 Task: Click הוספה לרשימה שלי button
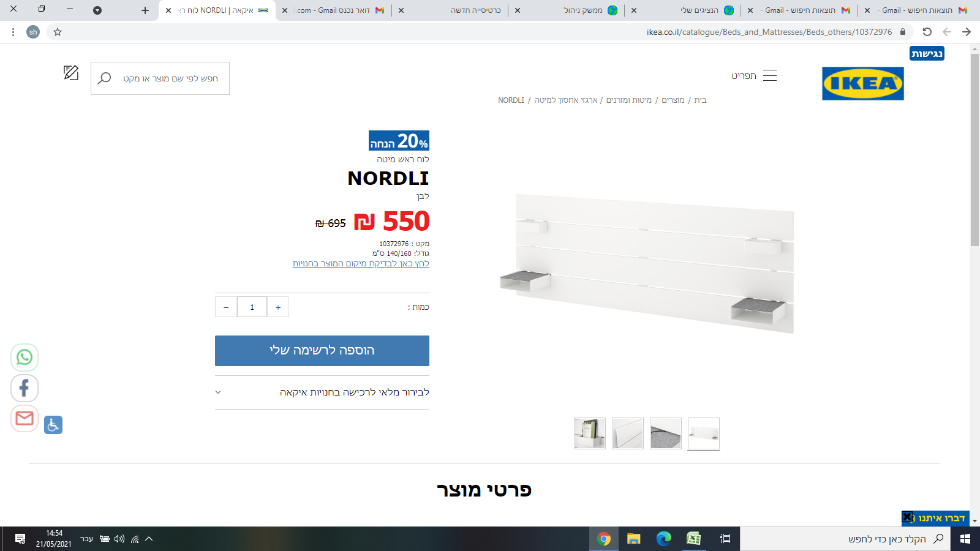[x=322, y=351]
